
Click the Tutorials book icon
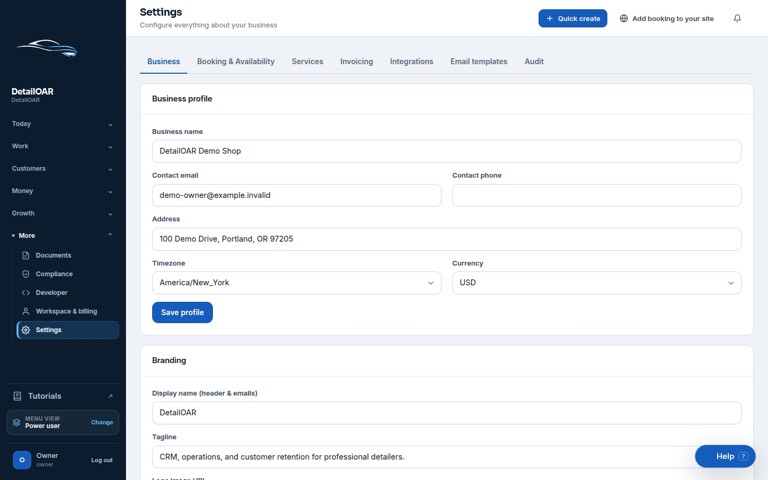tap(17, 396)
